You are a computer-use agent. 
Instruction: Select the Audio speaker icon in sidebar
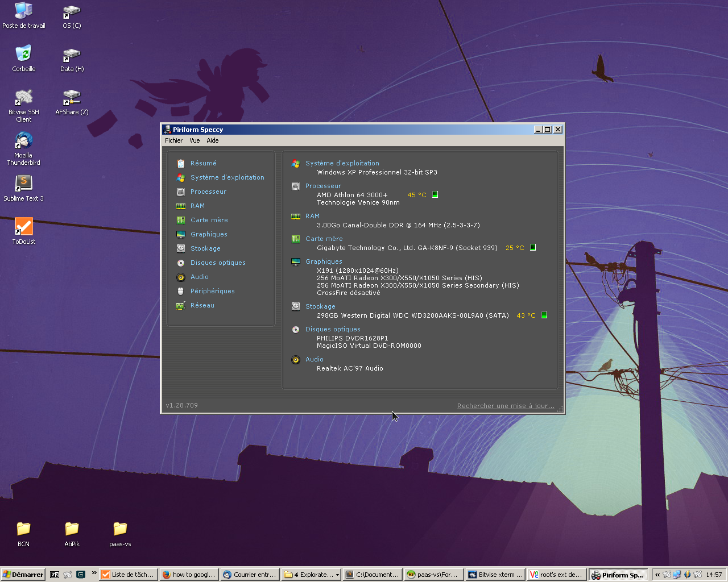click(x=181, y=277)
